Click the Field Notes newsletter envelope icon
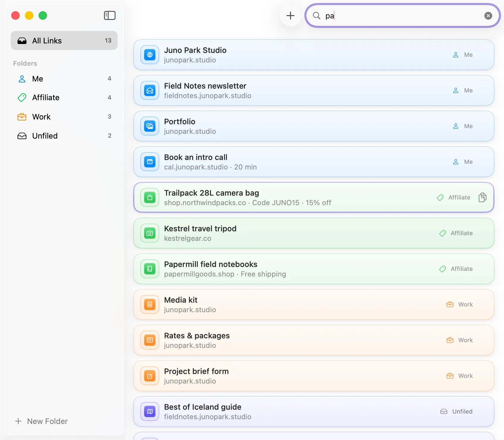This screenshot has width=504, height=440. tap(150, 90)
